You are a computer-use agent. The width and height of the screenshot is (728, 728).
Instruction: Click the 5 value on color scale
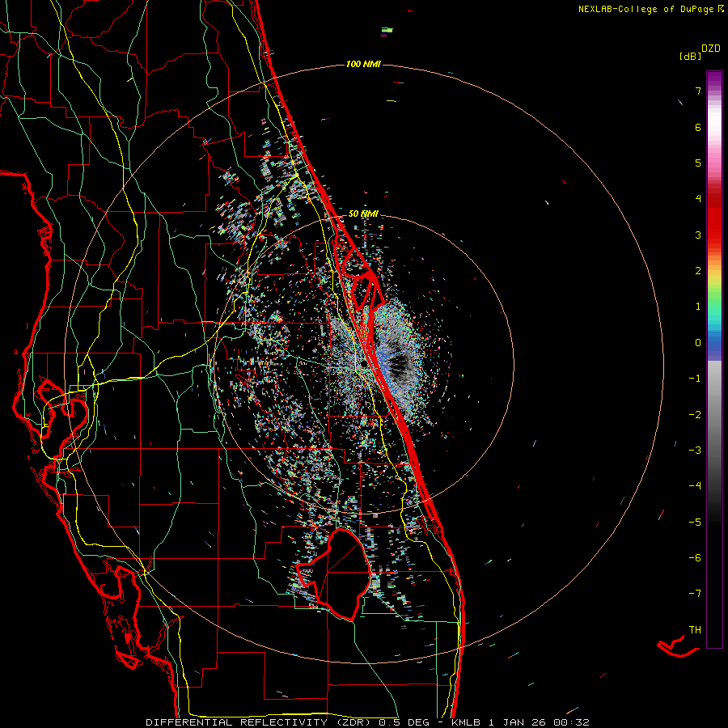pos(698,163)
